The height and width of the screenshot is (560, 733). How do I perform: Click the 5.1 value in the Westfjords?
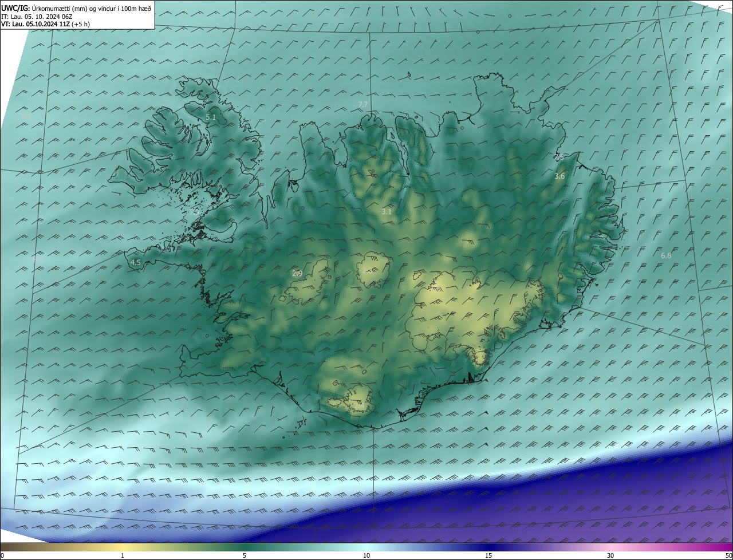(x=211, y=117)
